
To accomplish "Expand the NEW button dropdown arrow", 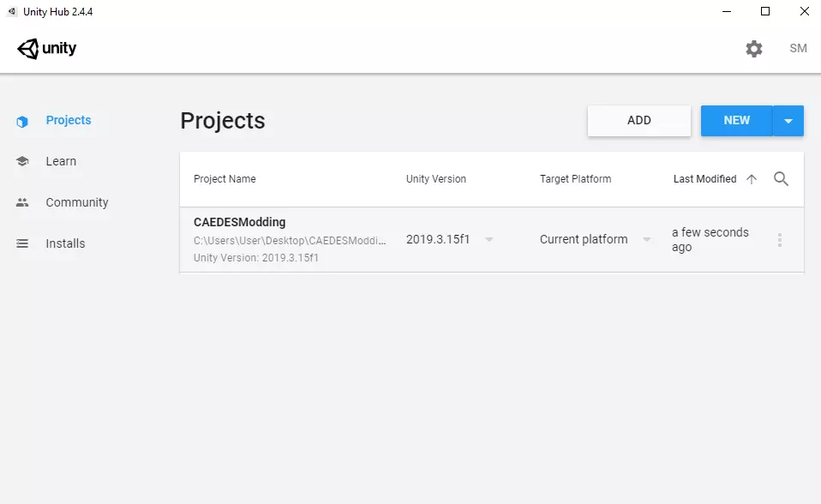I will (x=788, y=121).
